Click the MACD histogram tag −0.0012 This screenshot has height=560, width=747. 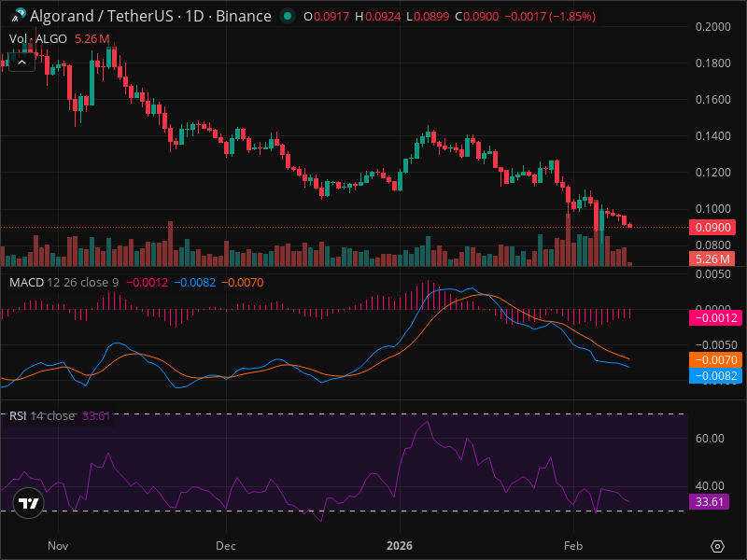(715, 317)
